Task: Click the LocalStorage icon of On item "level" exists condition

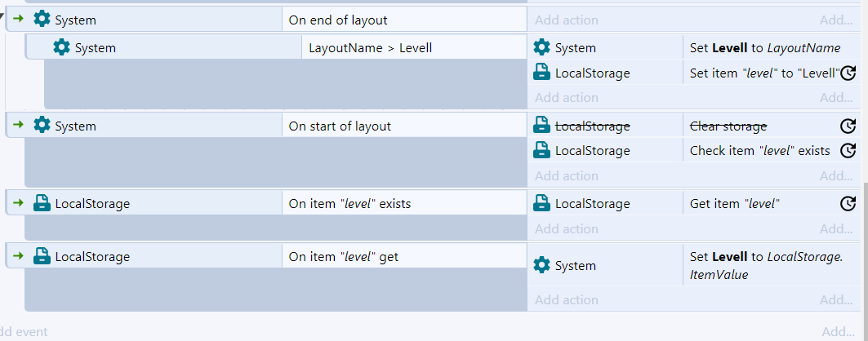Action: pos(42,203)
